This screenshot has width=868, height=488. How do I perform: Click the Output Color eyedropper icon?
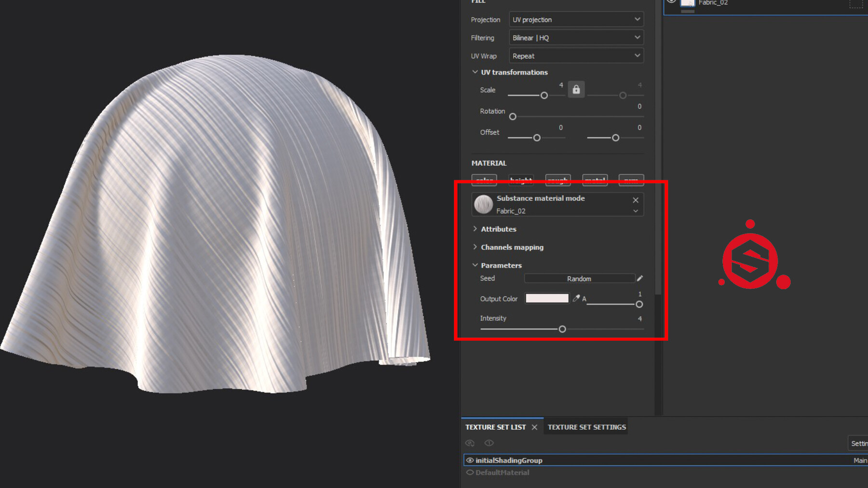tap(577, 298)
